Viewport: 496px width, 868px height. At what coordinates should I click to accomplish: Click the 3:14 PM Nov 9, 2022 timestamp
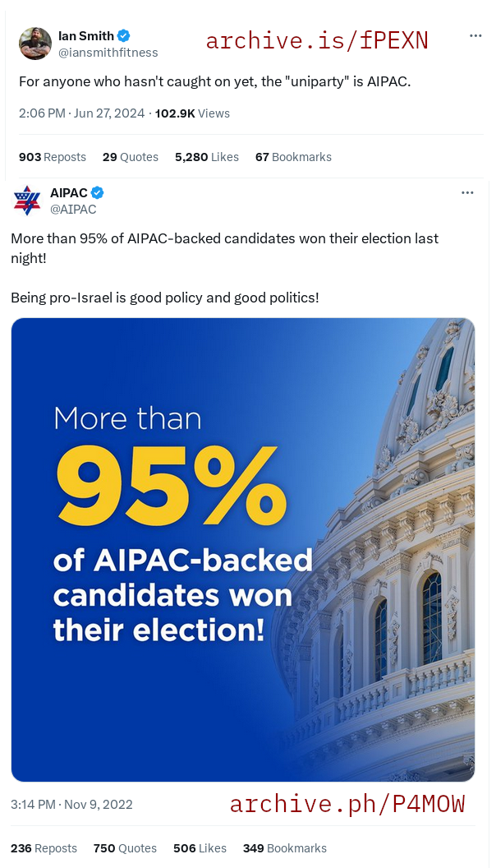[x=72, y=805]
